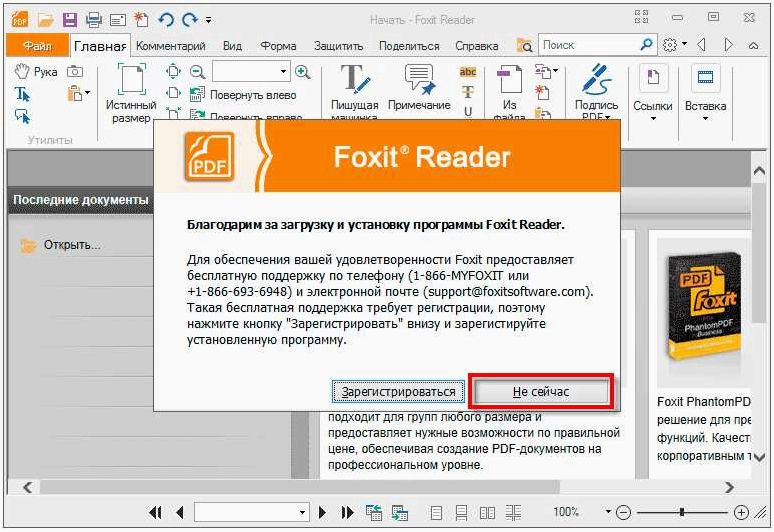774x532 pixels.
Task: Select the Select Text tool icon
Action: [22, 94]
